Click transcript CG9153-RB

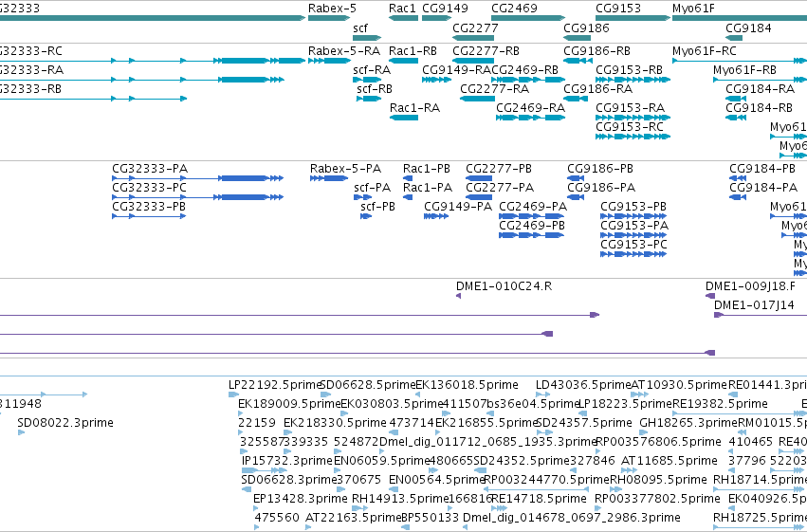coord(633,80)
